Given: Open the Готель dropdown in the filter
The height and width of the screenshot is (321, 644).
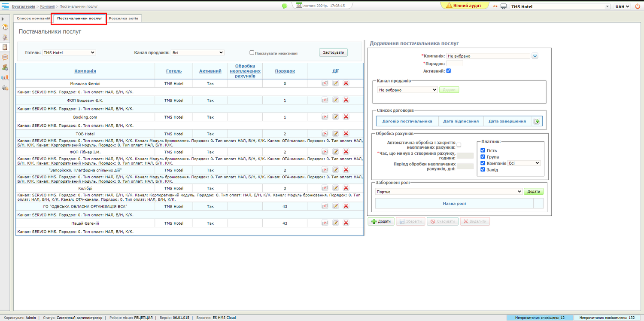Looking at the screenshot, I should tap(69, 52).
